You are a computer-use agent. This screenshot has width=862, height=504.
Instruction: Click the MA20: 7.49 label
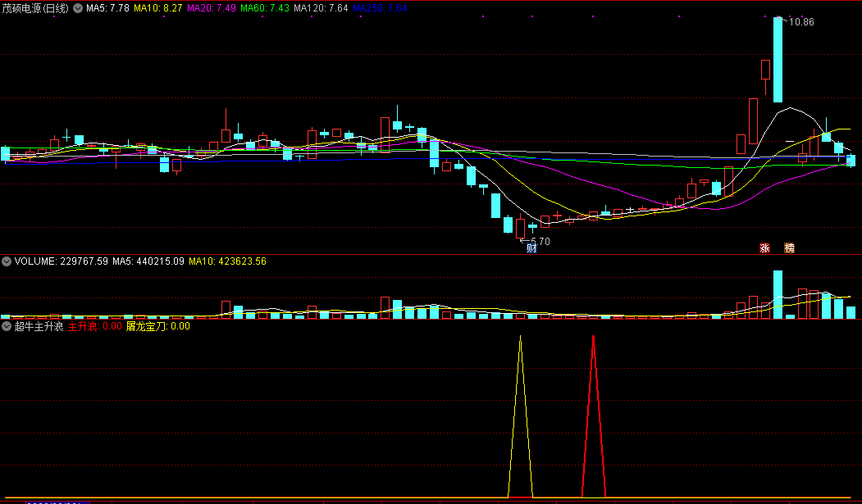212,8
